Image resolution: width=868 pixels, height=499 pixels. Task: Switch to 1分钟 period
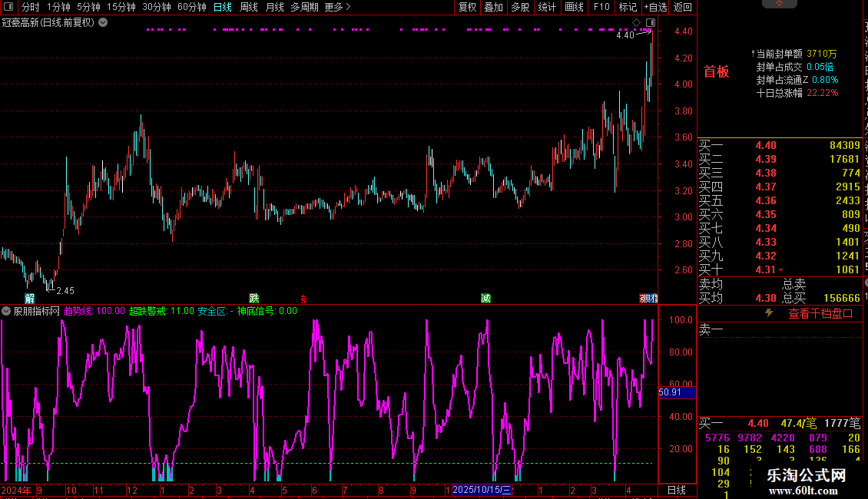(58, 7)
